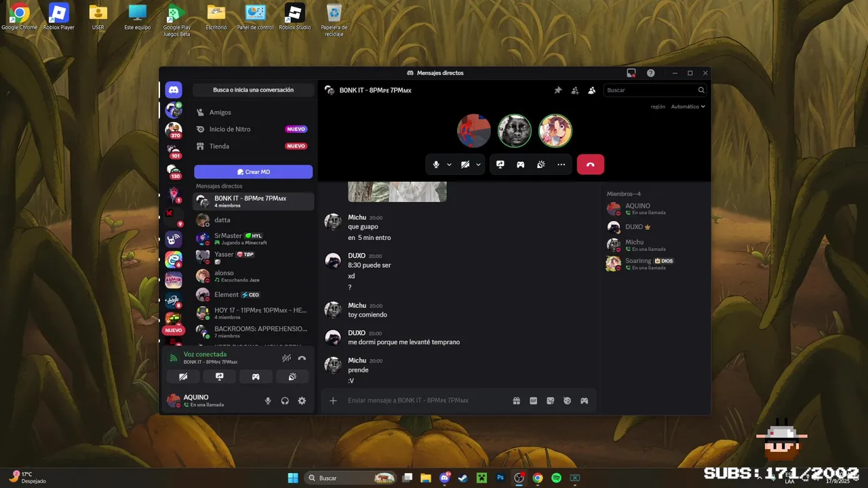Open Busca o inicia una conversación box
Image resolution: width=868 pixels, height=488 pixels.
(254, 90)
